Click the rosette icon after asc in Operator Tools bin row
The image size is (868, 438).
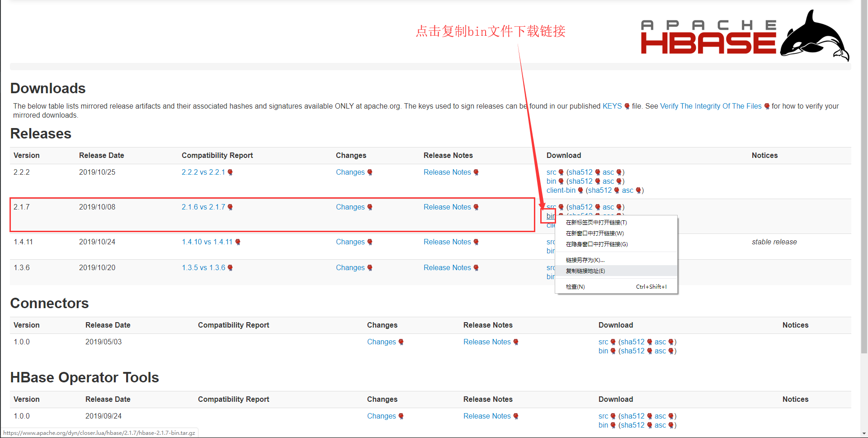point(671,425)
